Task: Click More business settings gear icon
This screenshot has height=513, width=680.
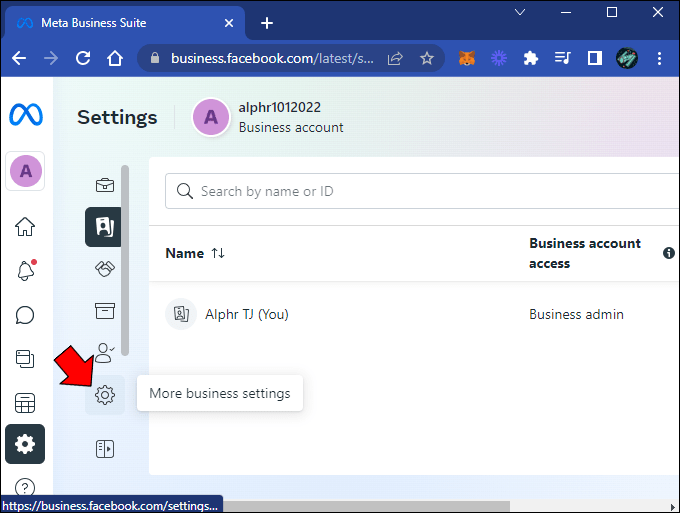Action: (x=105, y=395)
